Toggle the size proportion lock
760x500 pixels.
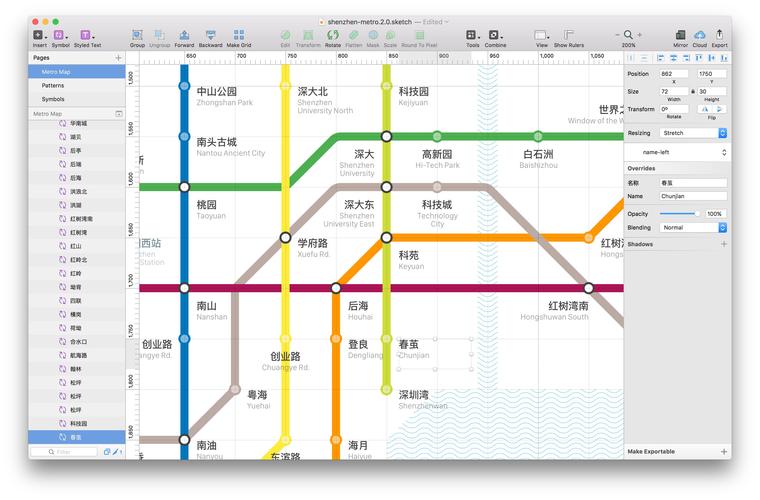point(693,91)
